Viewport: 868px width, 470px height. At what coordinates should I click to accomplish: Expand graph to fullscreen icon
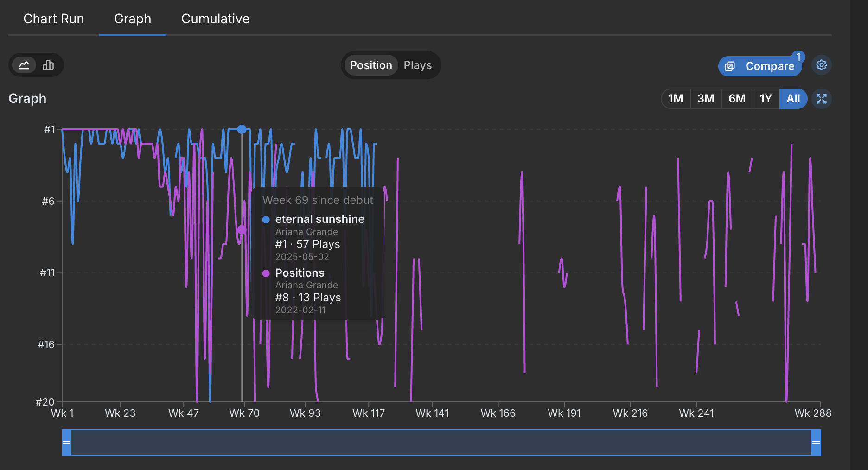point(822,99)
